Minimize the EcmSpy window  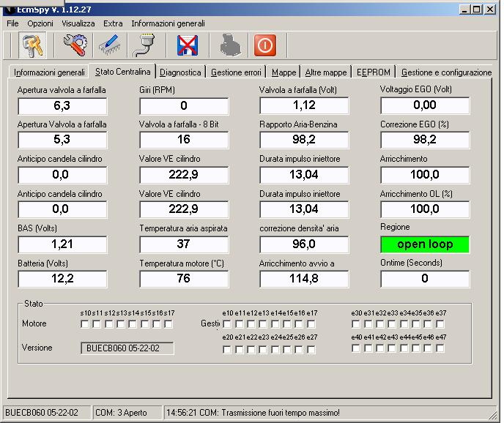464,10
